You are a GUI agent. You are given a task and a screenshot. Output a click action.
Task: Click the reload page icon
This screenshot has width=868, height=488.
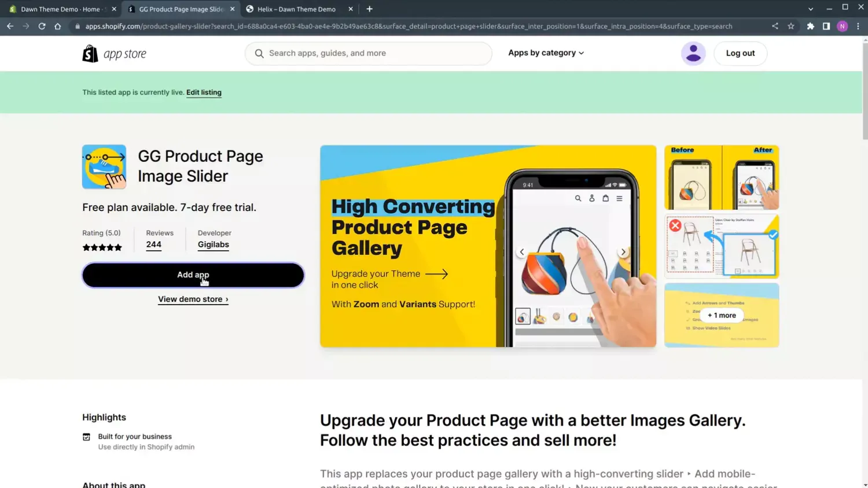(42, 26)
